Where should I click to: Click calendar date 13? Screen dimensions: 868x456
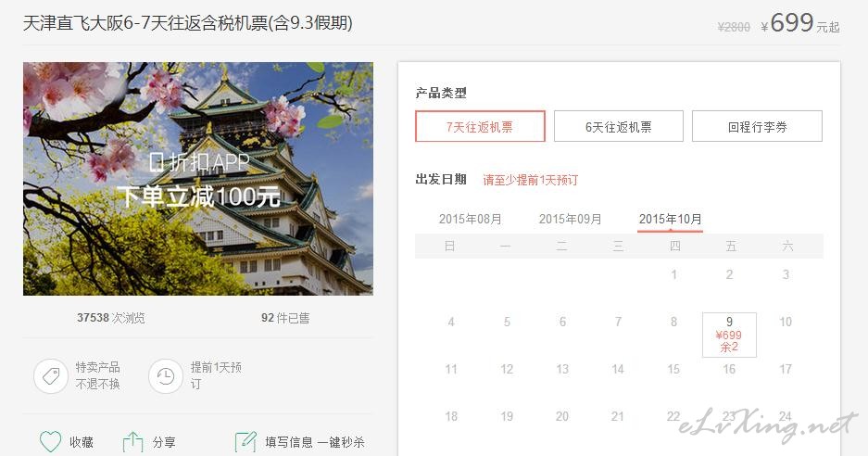coord(562,369)
